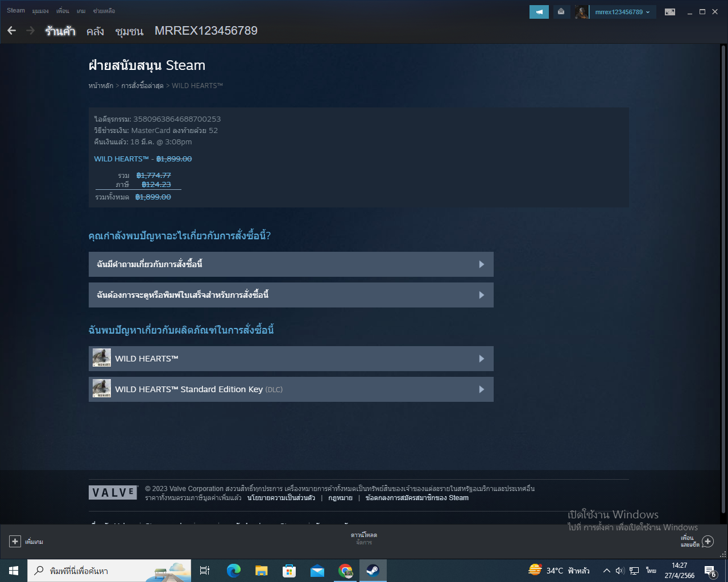Go to the ร้านค้า (Store) tab
The width and height of the screenshot is (728, 582).
60,31
